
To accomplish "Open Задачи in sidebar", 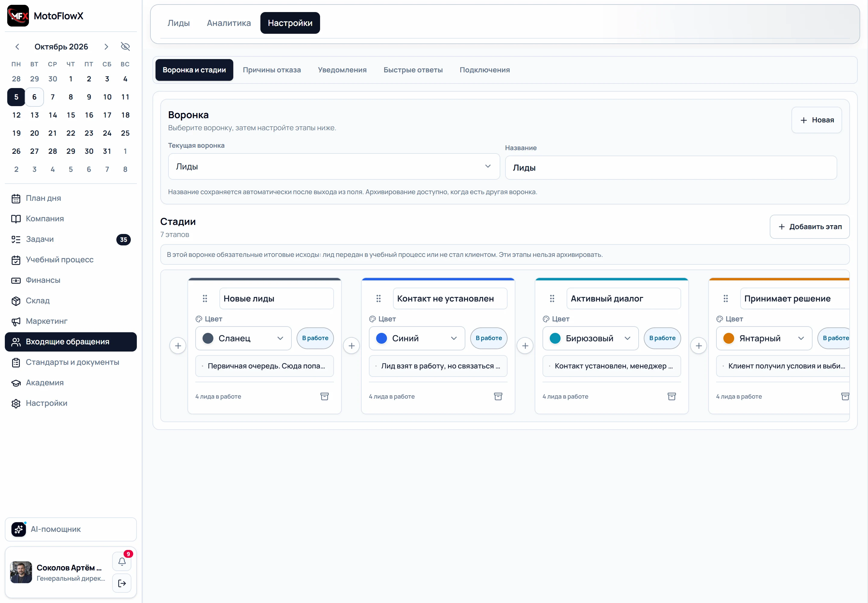I will [71, 239].
